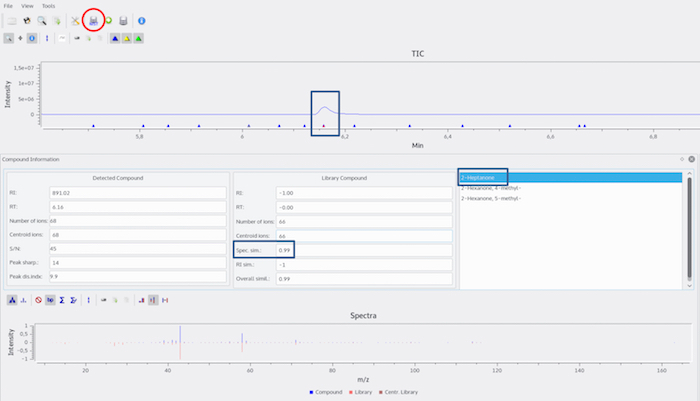The image size is (700, 401).
Task: Open the View menu
Action: coord(28,6)
